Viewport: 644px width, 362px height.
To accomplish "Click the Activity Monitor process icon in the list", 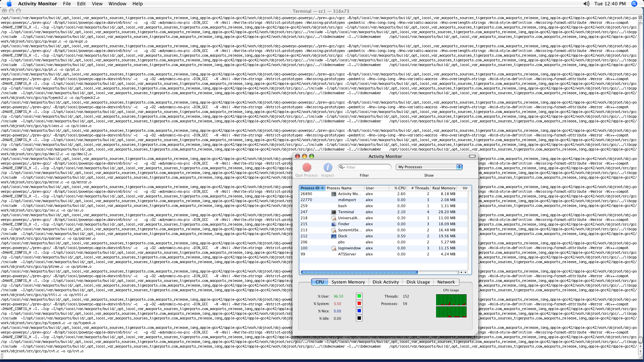I will click(x=334, y=194).
